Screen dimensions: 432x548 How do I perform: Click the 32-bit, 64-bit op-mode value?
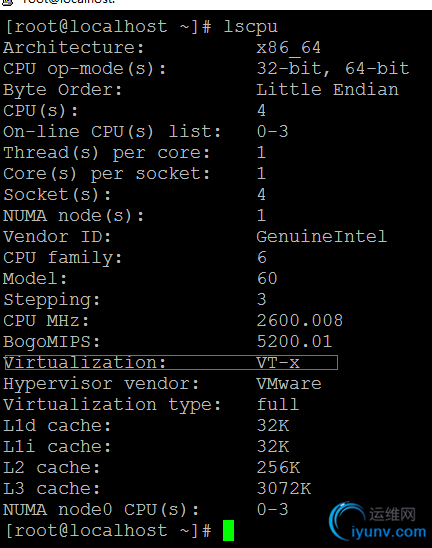point(333,68)
